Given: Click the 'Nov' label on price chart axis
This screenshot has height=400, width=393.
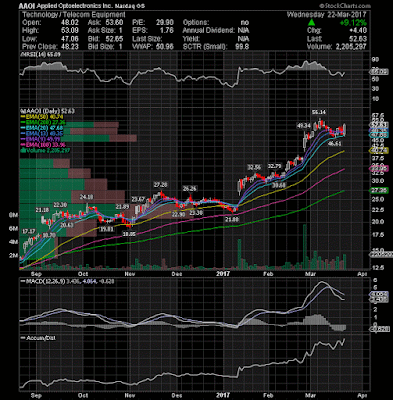Looking at the screenshot, I should [x=129, y=274].
